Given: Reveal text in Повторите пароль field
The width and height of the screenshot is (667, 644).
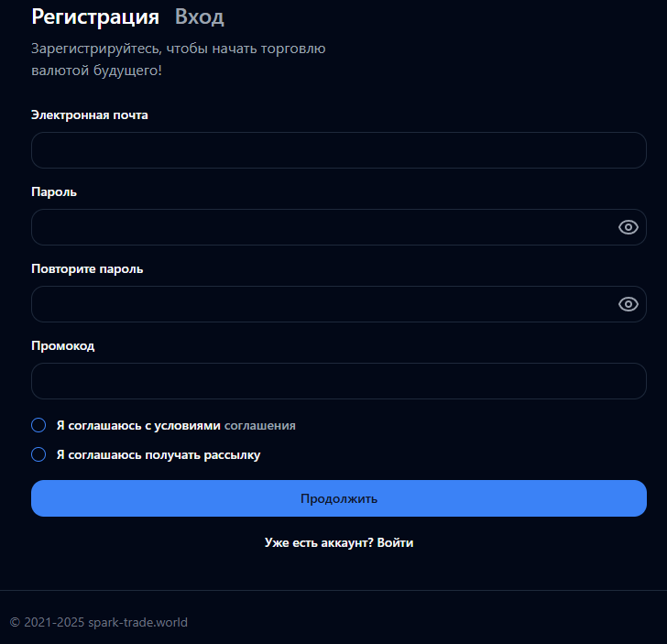Looking at the screenshot, I should coord(629,304).
